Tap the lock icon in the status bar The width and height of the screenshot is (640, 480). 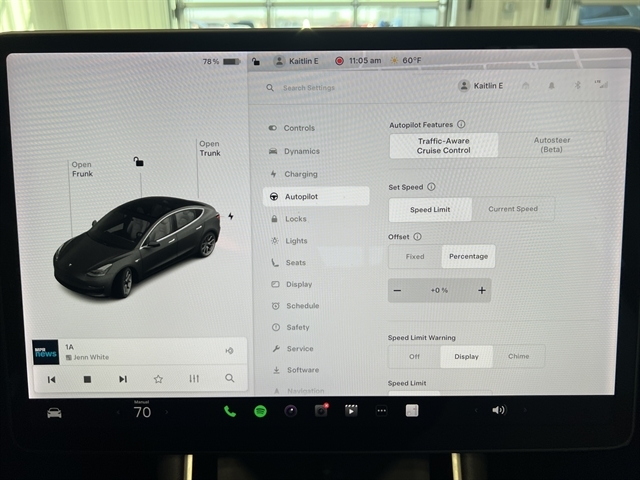256,61
